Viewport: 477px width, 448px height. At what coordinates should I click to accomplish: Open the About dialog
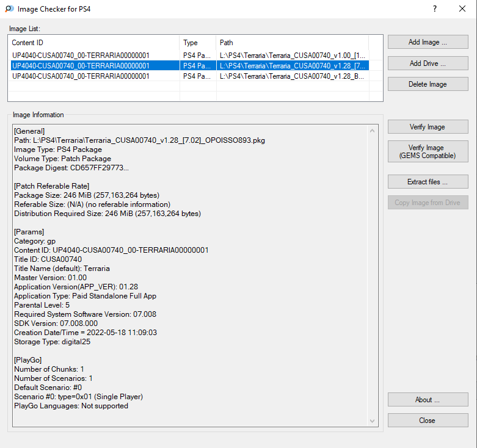[428, 400]
